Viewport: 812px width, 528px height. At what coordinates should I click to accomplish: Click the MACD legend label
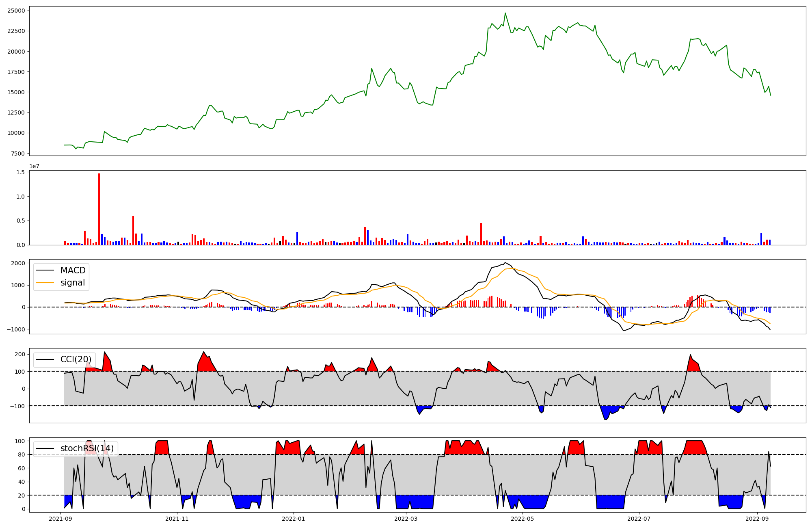click(73, 270)
